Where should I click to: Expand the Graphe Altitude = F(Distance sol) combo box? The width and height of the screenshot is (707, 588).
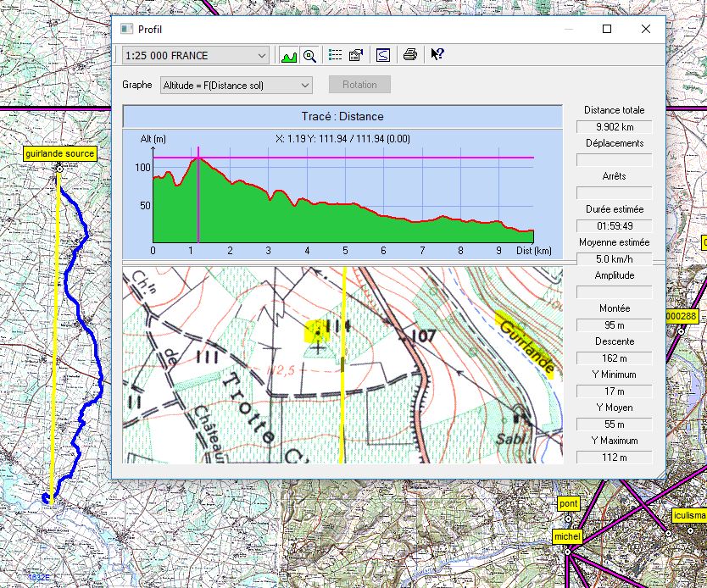236,85
